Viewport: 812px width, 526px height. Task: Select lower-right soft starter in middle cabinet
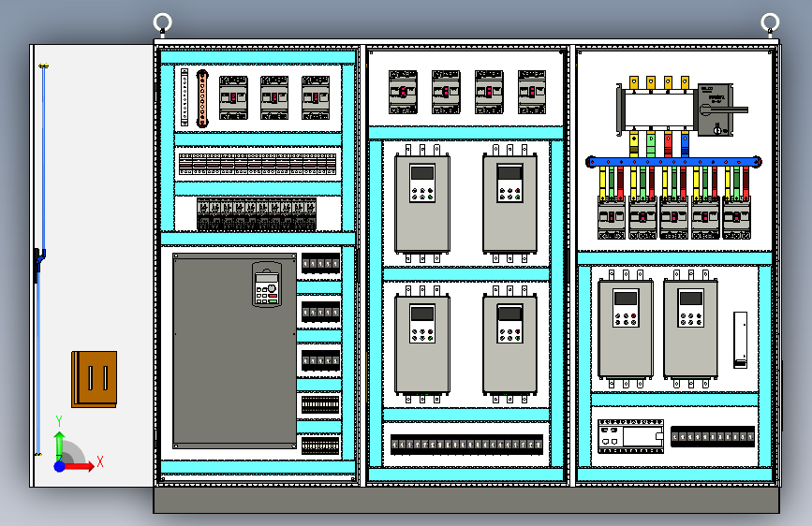[510, 344]
